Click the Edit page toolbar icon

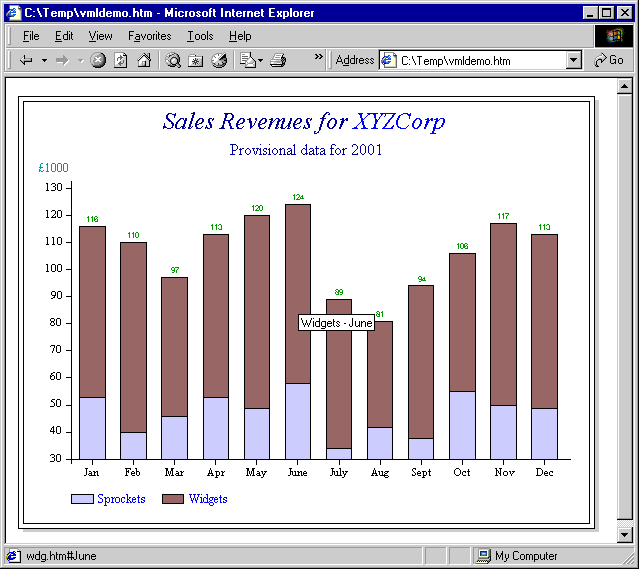pyautogui.click(x=247, y=60)
